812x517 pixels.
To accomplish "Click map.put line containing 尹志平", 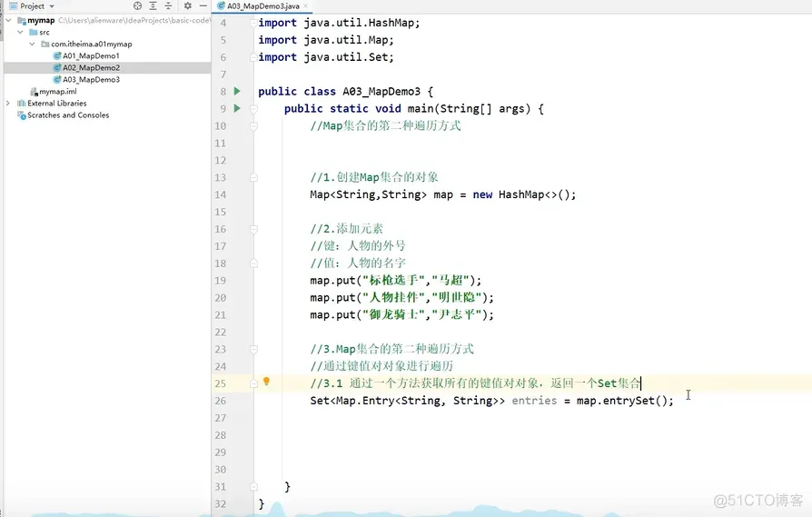I will tap(401, 315).
